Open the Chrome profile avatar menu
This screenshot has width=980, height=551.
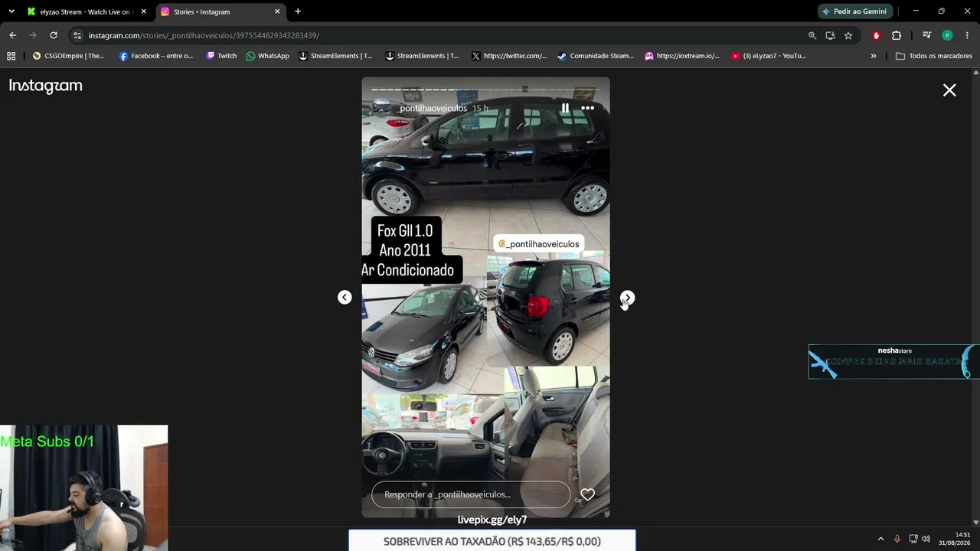[947, 35]
